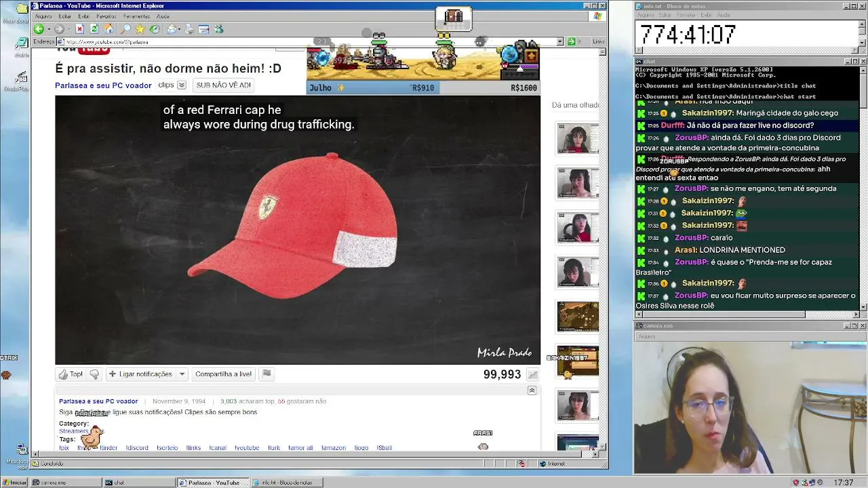868x488 pixels.
Task: Stop loading with the red X toolbar icon
Action: [79, 29]
